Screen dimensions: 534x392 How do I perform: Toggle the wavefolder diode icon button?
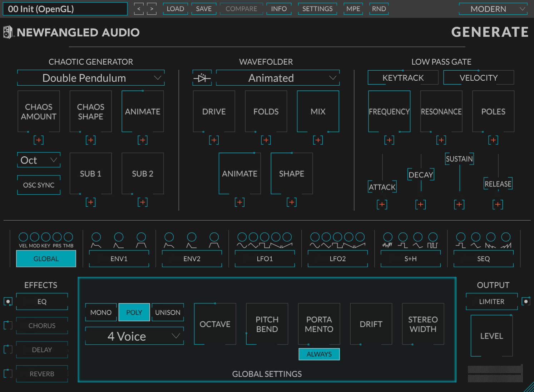[202, 78]
